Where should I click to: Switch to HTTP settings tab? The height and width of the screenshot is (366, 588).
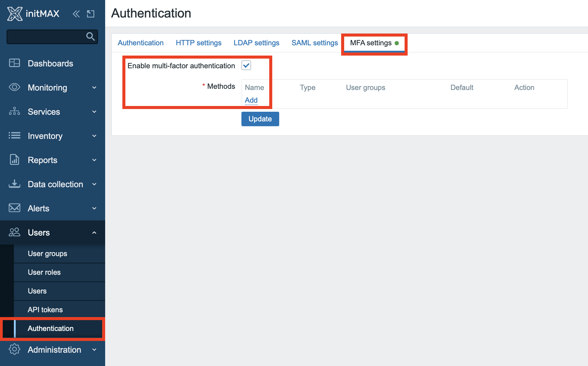tap(199, 43)
